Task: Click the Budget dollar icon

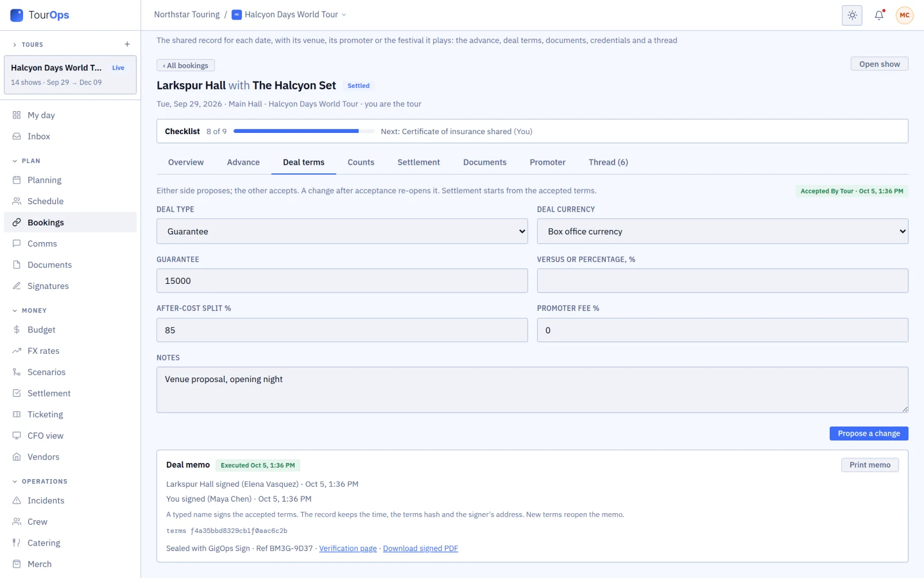Action: [17, 330]
